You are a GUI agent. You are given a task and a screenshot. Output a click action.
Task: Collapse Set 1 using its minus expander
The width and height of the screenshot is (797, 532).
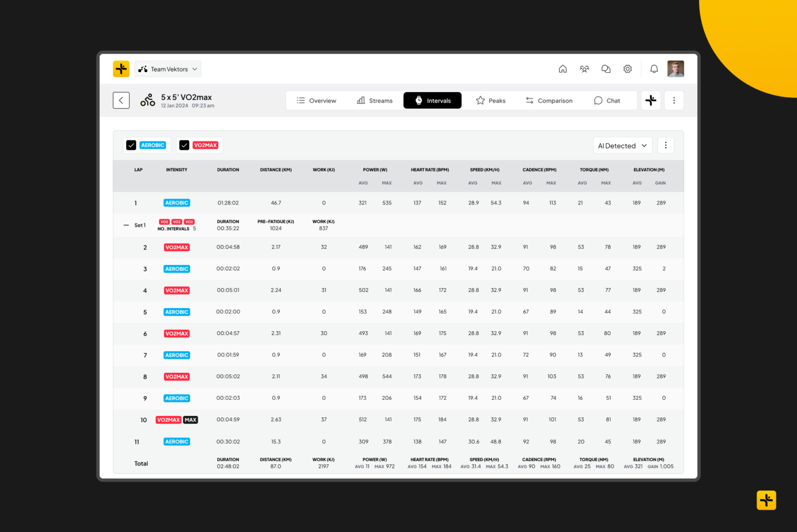126,225
